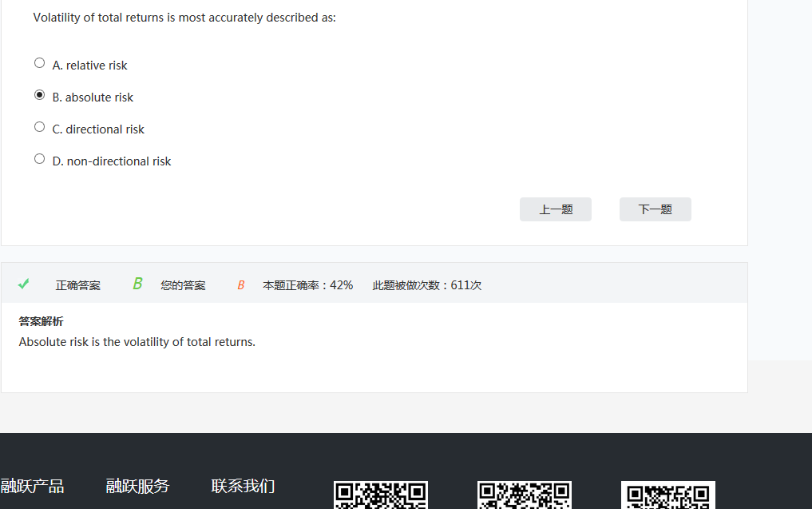Pick radio option D. non-directional risk
The image size is (812, 509).
(x=40, y=159)
